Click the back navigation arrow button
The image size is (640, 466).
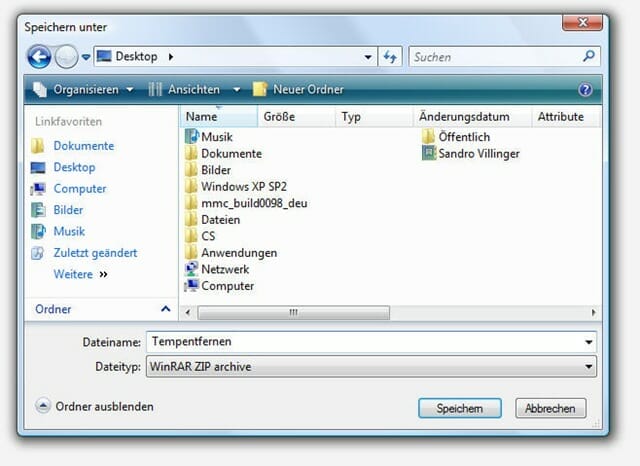click(x=39, y=56)
